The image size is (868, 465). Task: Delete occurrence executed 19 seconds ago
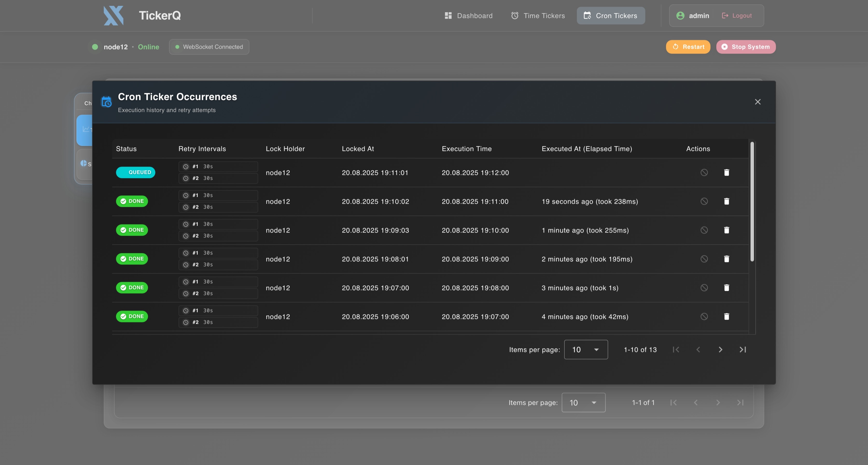[726, 201]
